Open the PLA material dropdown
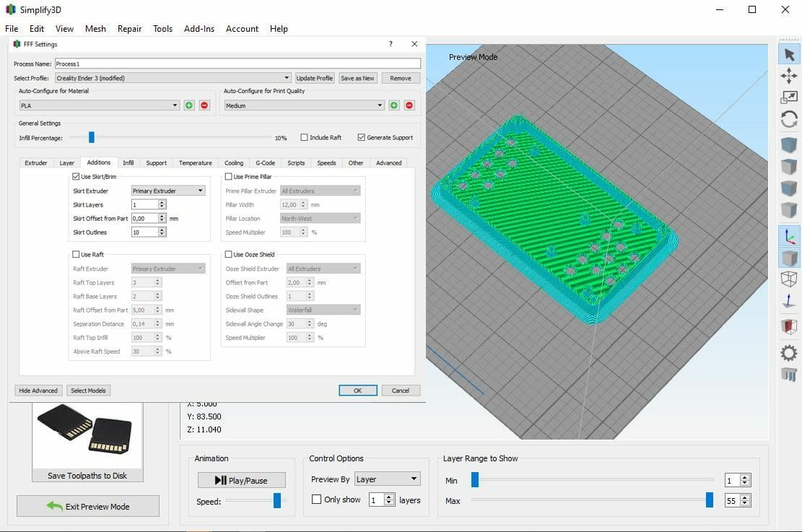 [99, 105]
